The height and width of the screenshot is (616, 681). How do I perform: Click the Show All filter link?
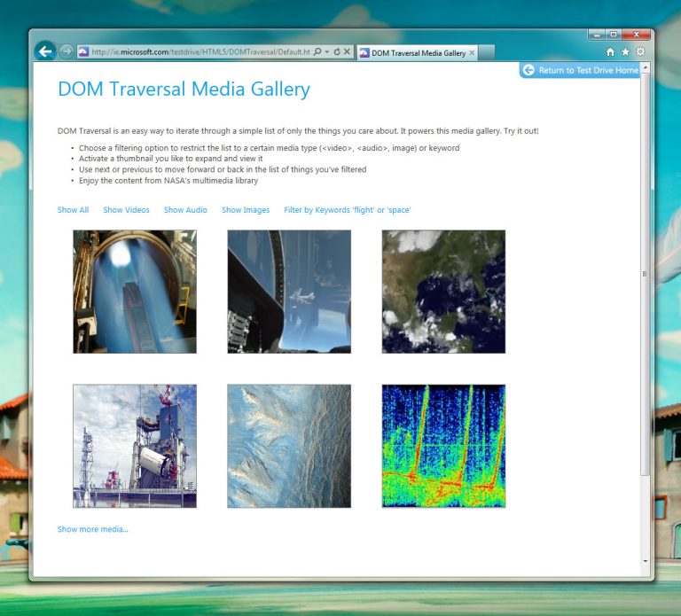coord(73,210)
